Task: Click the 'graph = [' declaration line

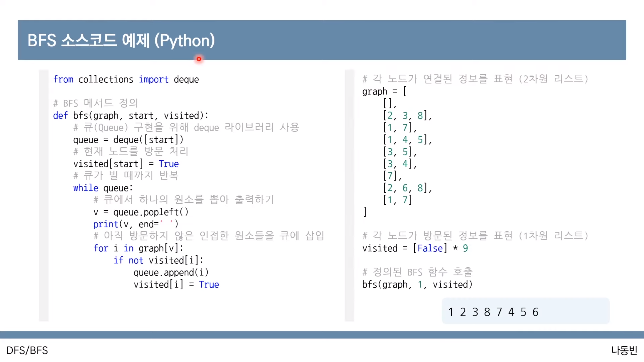Action: click(384, 92)
